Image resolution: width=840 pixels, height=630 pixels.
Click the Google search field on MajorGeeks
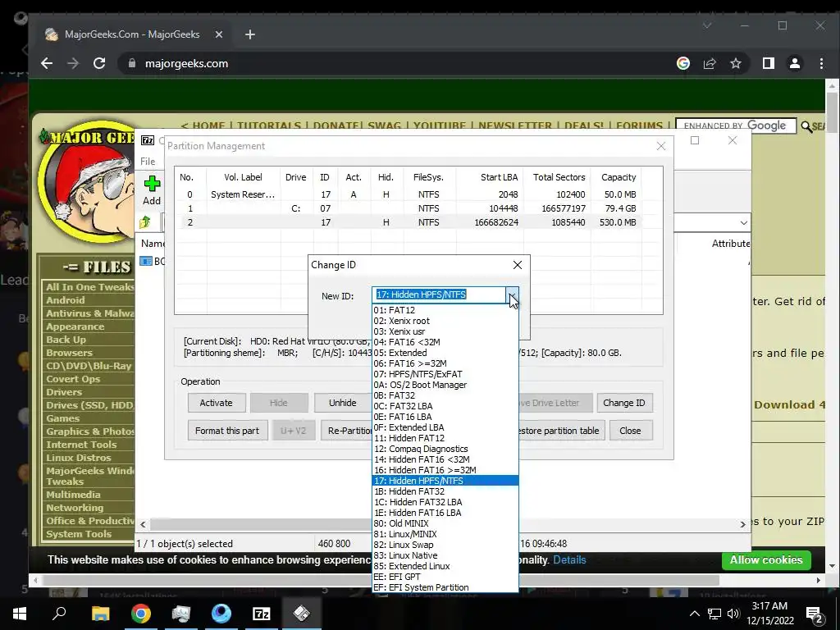[x=736, y=126]
